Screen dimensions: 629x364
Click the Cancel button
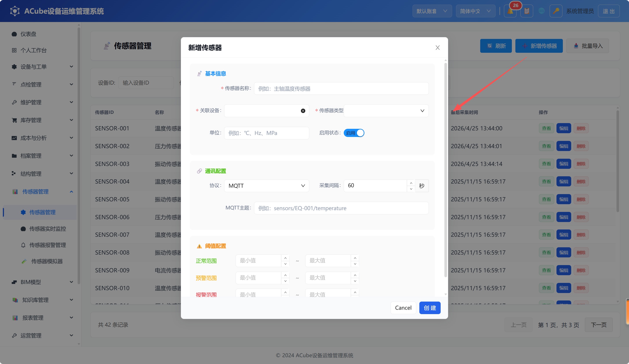pyautogui.click(x=403, y=308)
